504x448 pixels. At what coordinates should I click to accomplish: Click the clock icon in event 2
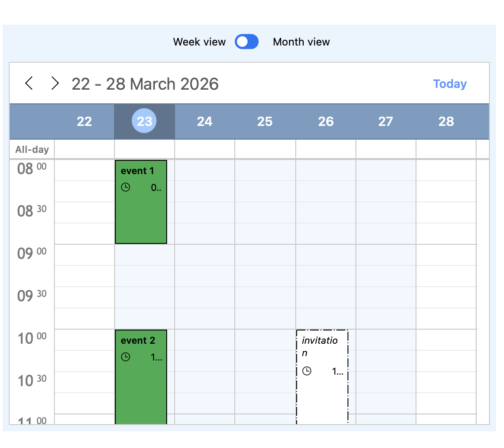pyautogui.click(x=126, y=357)
